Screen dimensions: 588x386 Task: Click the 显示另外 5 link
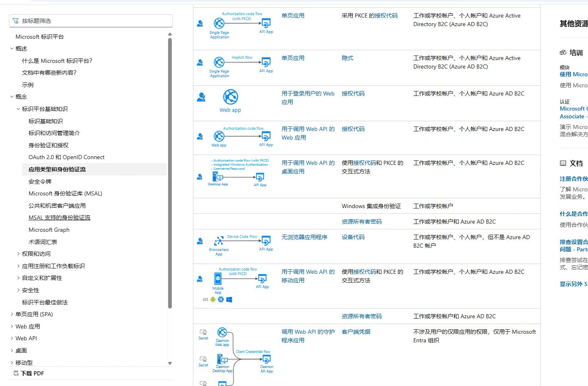573,284
